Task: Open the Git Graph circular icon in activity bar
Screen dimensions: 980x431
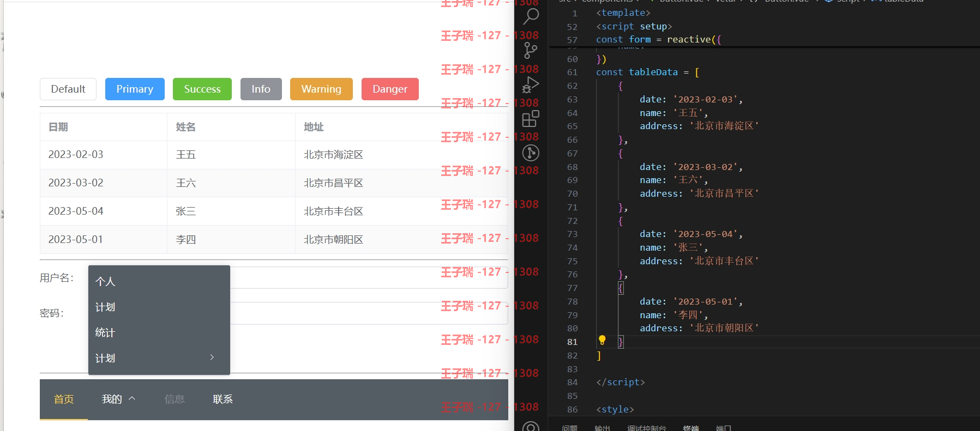Action: (531, 153)
